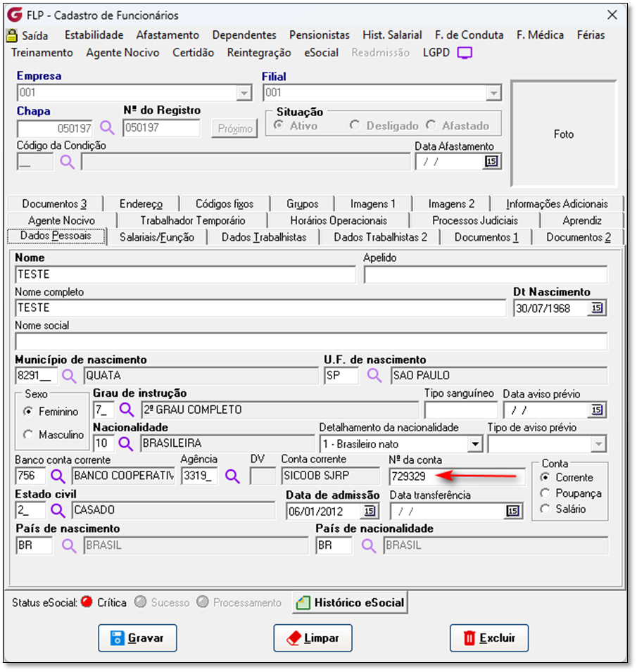Expand Detalhamento da nacionalidade dropdown
The width and height of the screenshot is (637, 672).
click(x=475, y=444)
